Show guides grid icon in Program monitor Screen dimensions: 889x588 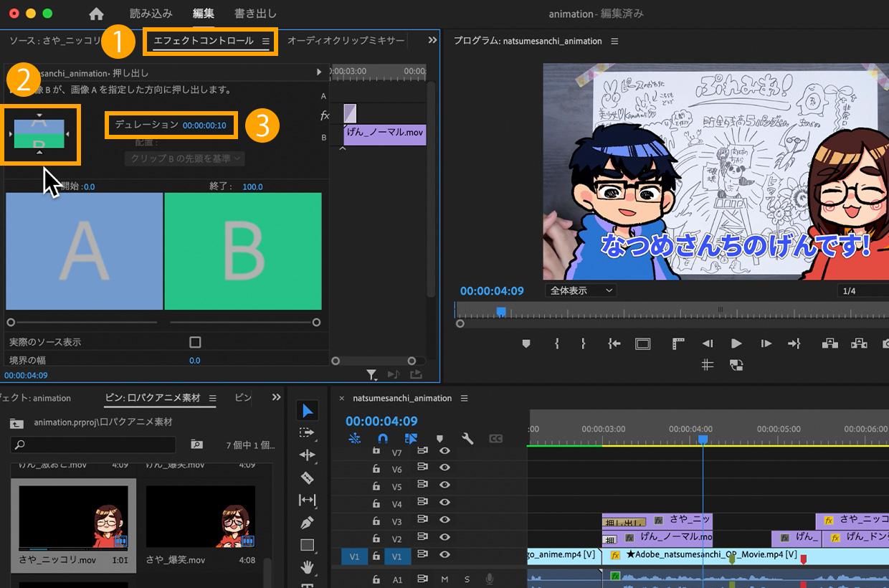click(x=707, y=364)
